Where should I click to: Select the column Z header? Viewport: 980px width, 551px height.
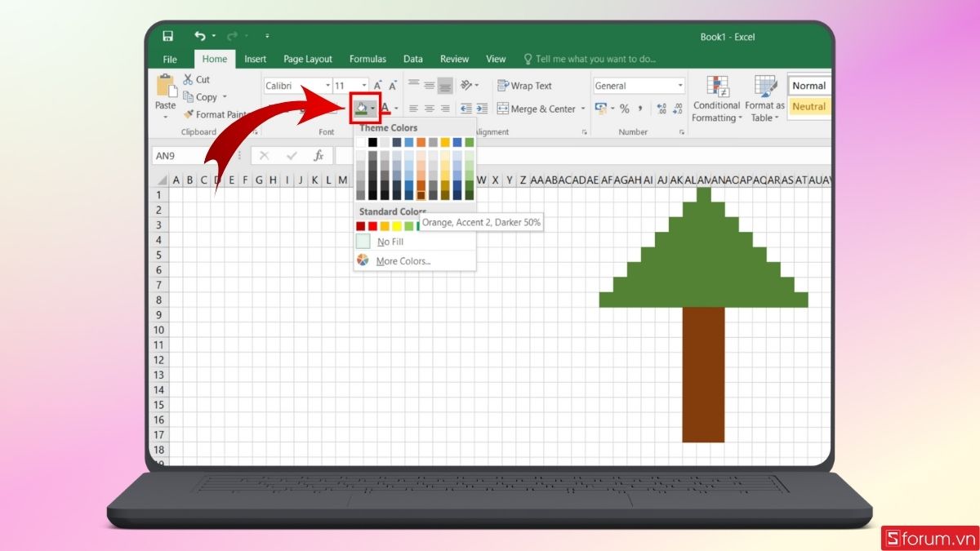(523, 180)
